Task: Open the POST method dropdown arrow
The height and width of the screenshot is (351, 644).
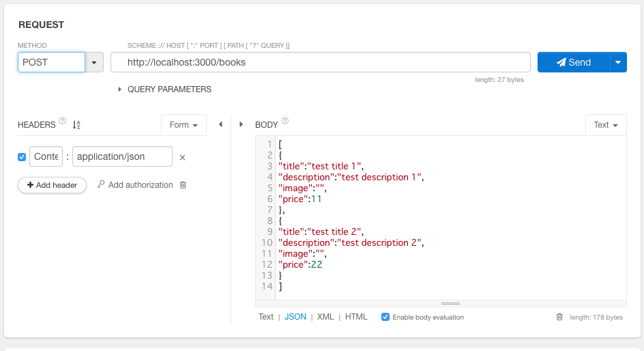Action: 94,62
